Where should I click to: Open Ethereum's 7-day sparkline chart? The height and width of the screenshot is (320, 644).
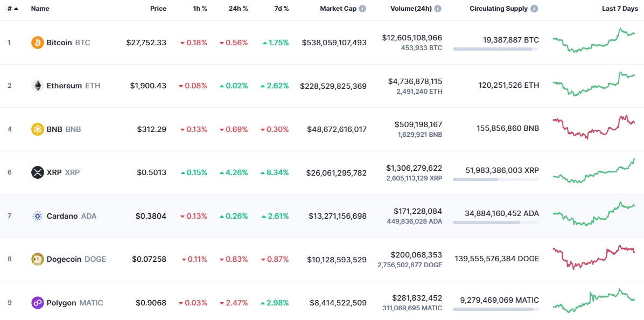click(594, 84)
